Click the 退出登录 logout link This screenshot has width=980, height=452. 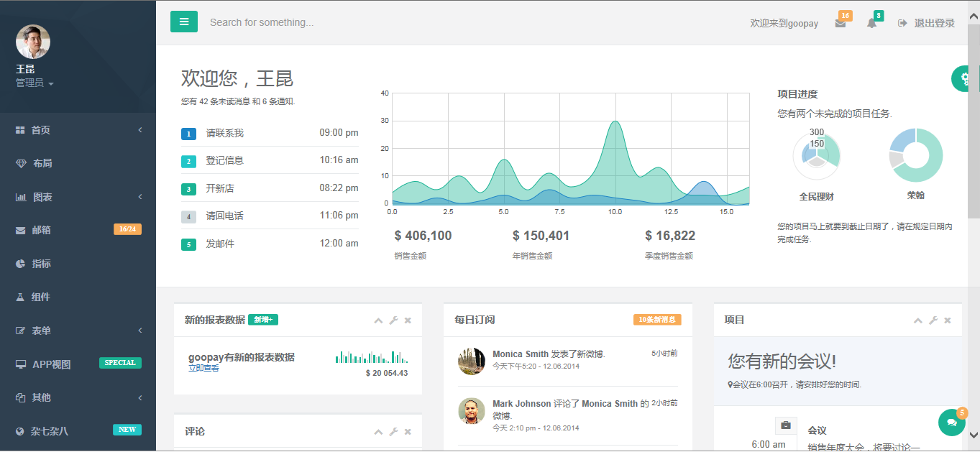[x=927, y=23]
